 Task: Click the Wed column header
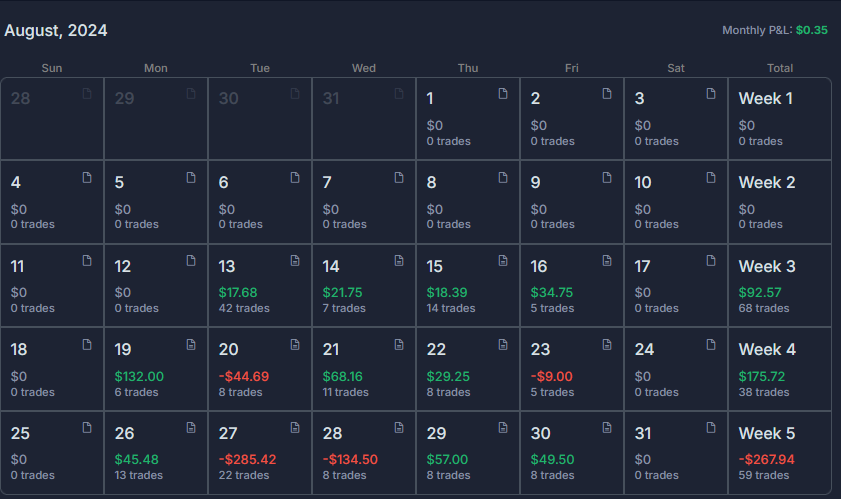click(x=364, y=68)
